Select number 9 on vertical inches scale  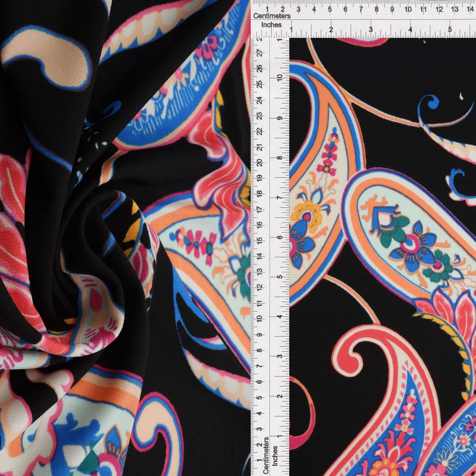click(279, 118)
